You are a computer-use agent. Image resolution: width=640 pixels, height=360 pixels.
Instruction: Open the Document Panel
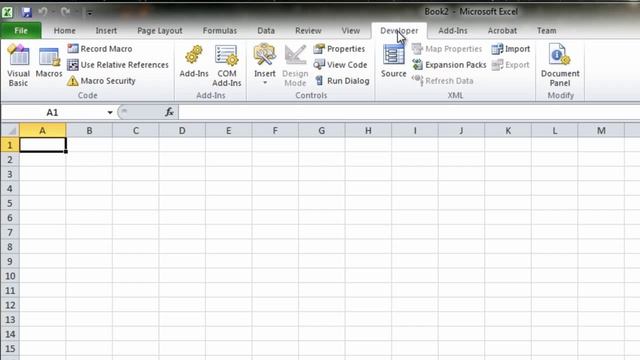click(x=560, y=65)
